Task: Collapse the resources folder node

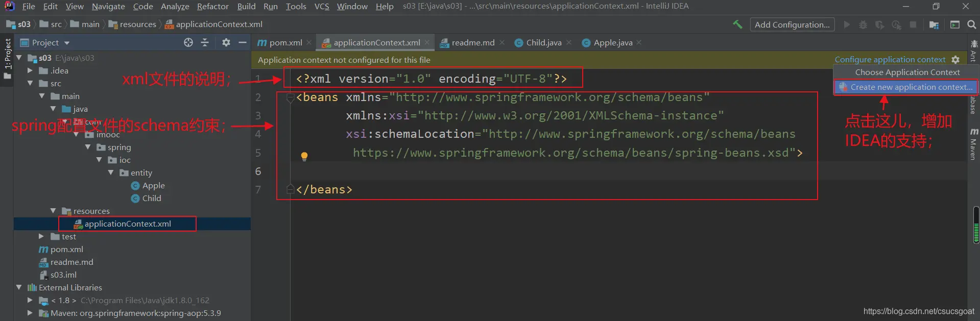Action: click(x=53, y=211)
